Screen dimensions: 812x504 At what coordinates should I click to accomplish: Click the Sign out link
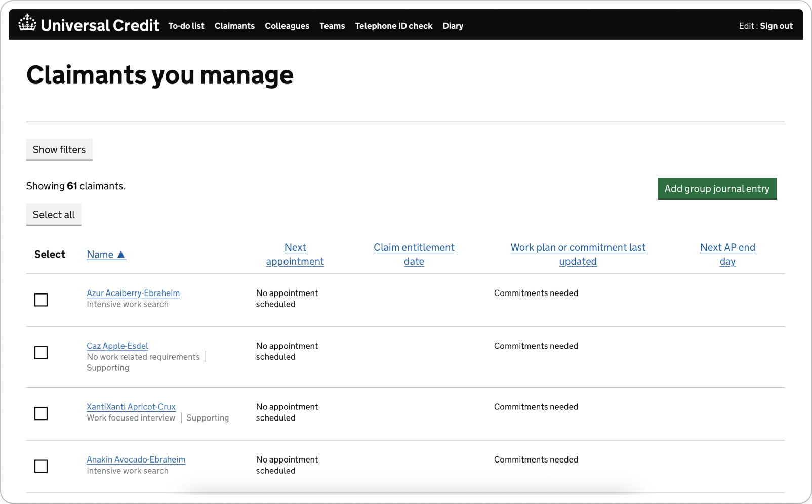776,26
